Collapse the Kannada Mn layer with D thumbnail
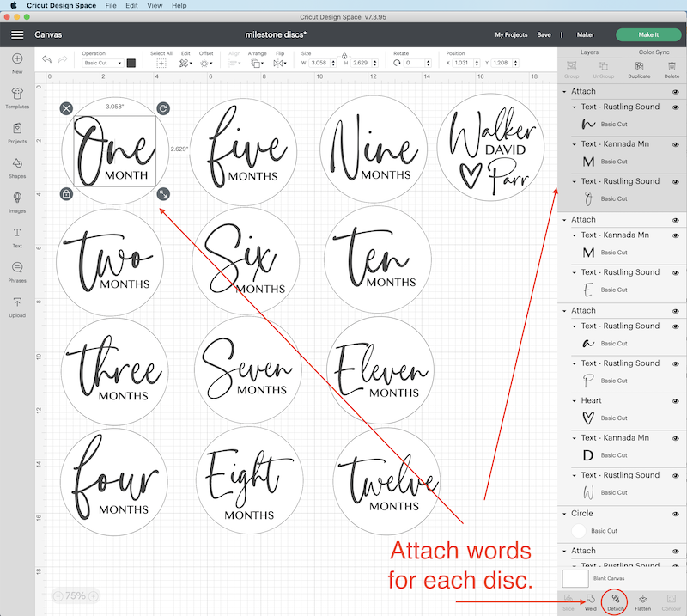 coord(574,438)
